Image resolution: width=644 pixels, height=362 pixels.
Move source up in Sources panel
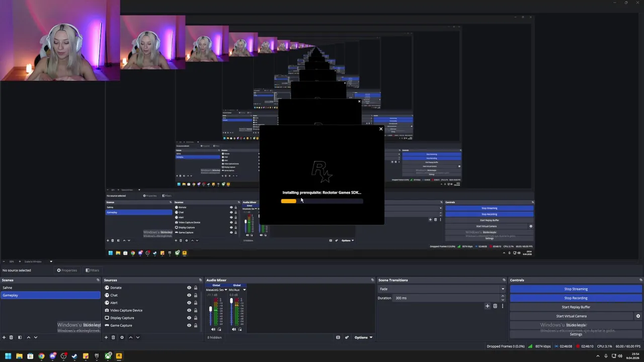pos(130,337)
